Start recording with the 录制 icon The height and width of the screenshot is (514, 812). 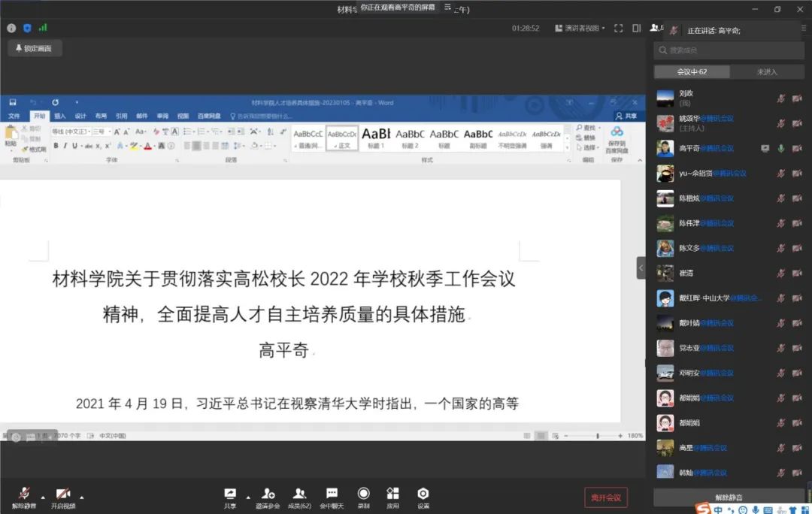pyautogui.click(x=364, y=493)
